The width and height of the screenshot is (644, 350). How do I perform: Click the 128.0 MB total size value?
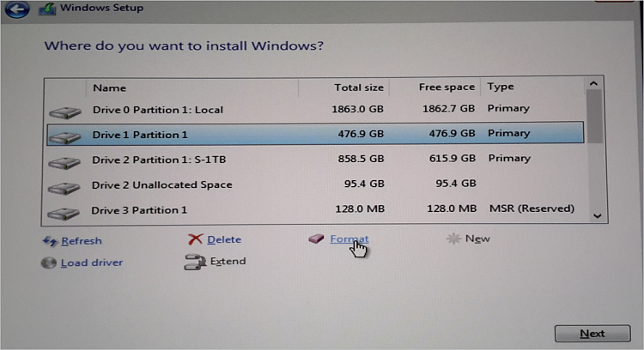coord(360,208)
